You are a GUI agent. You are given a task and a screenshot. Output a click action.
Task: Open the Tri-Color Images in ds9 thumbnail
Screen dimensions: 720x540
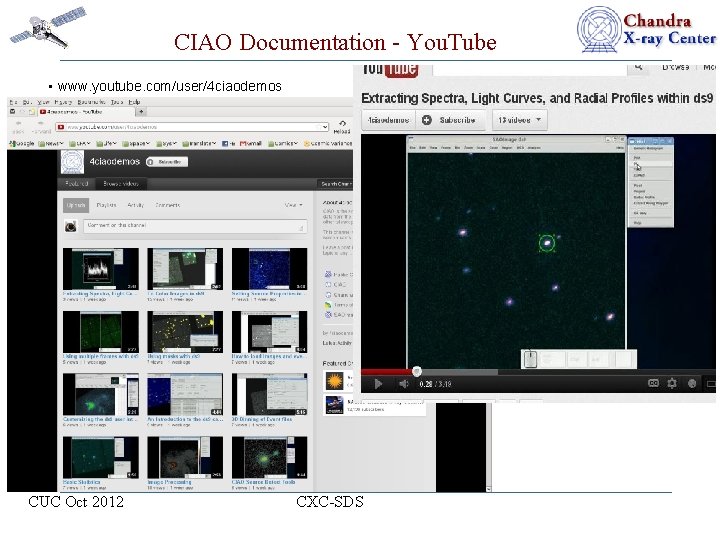click(185, 269)
